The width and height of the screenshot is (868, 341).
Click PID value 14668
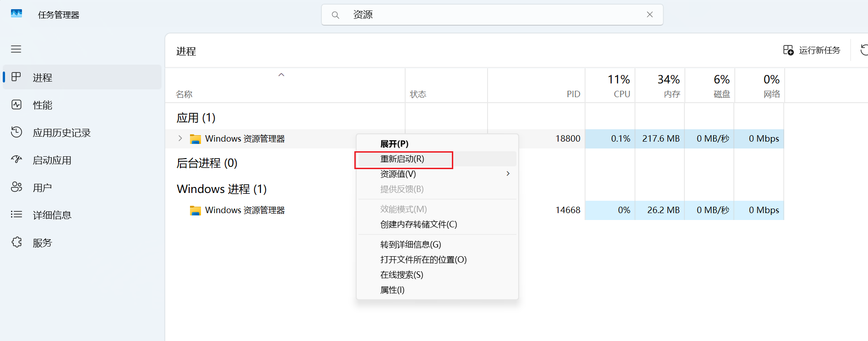(568, 210)
